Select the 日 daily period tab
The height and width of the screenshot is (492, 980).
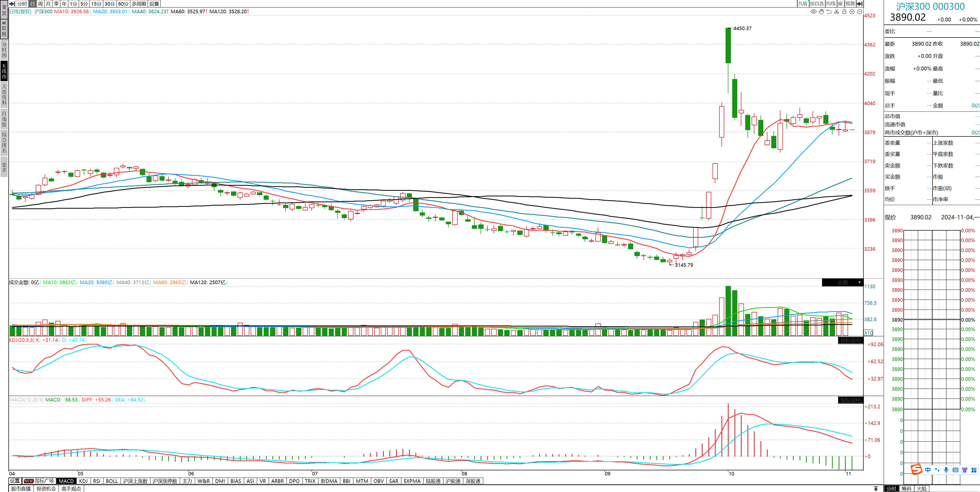[32, 4]
